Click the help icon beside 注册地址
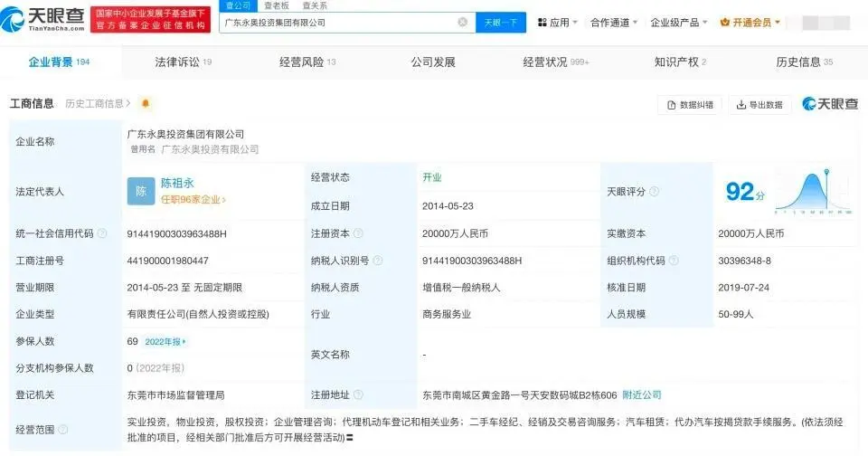This screenshot has width=868, height=456. (358, 394)
